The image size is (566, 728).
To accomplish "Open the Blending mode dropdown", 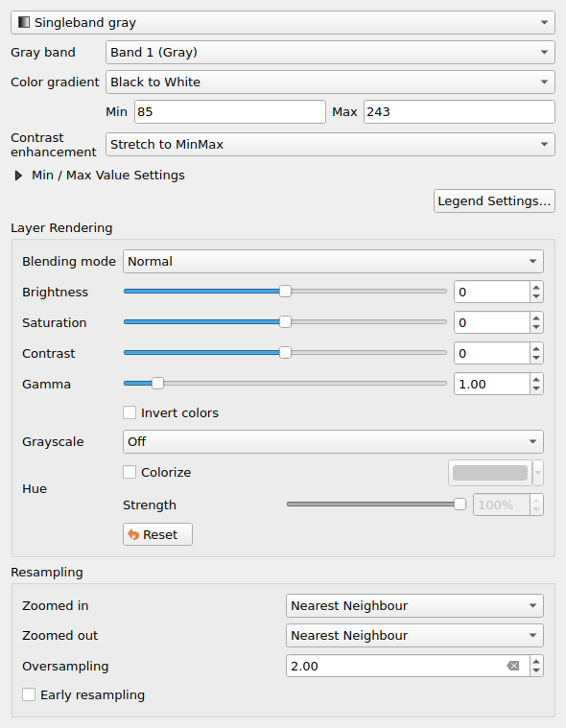I will pyautogui.click(x=333, y=262).
